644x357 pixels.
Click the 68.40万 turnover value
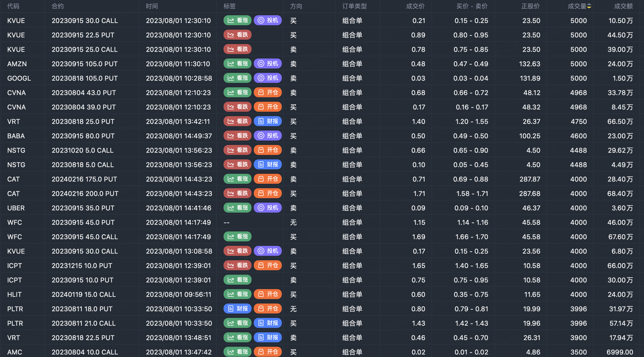pos(620,193)
